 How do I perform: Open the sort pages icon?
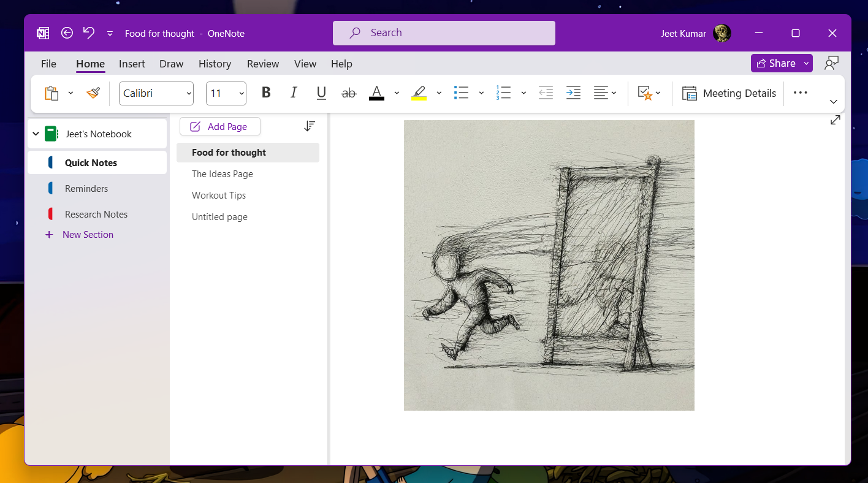tap(310, 126)
